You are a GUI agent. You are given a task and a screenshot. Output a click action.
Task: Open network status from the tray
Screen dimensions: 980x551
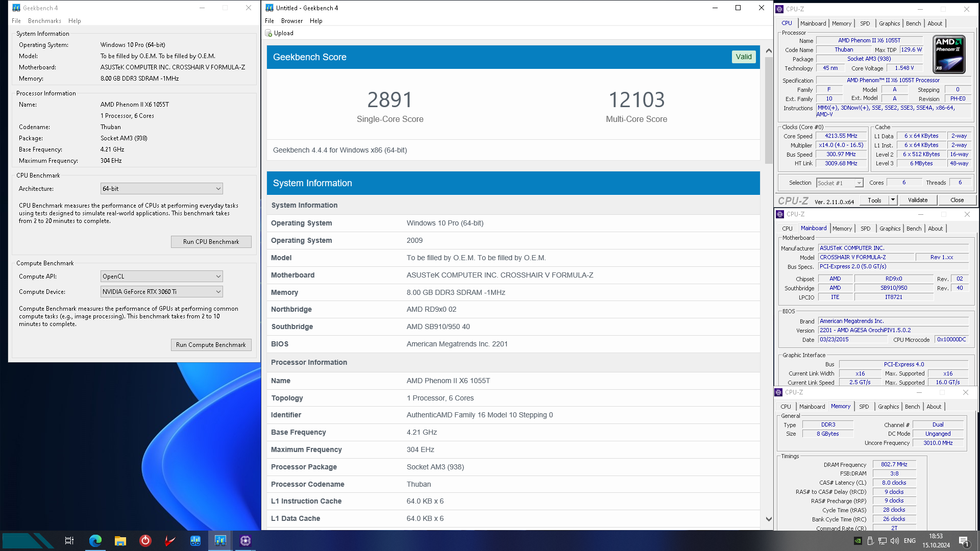point(883,541)
